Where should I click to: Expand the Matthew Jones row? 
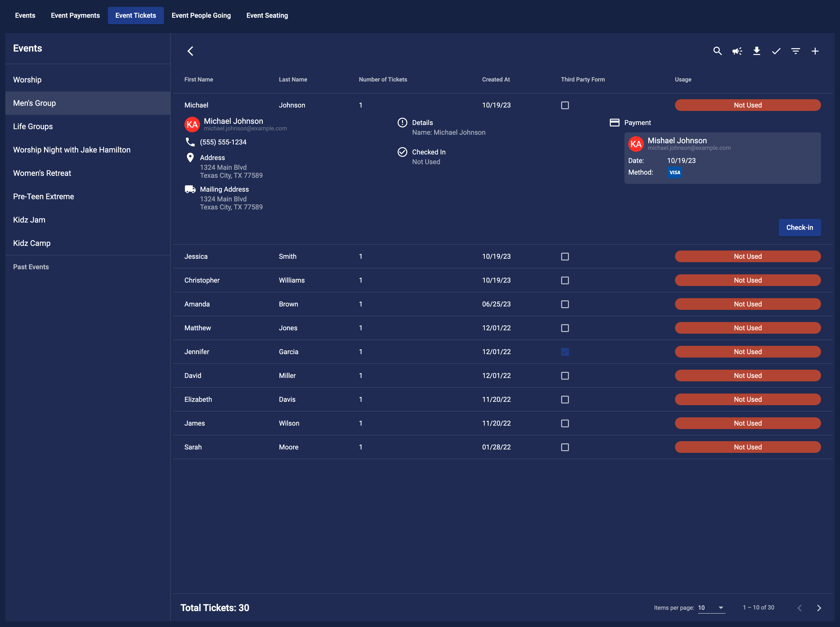(502, 328)
